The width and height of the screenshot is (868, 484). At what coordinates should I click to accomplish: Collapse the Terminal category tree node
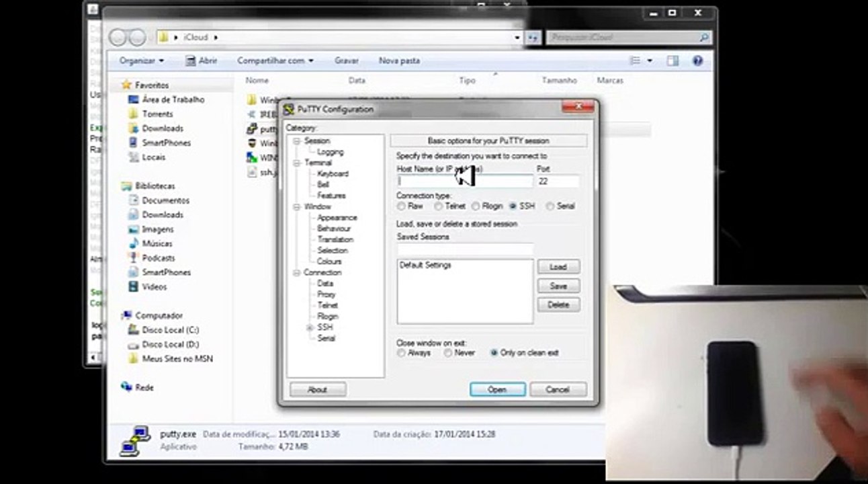click(x=296, y=163)
